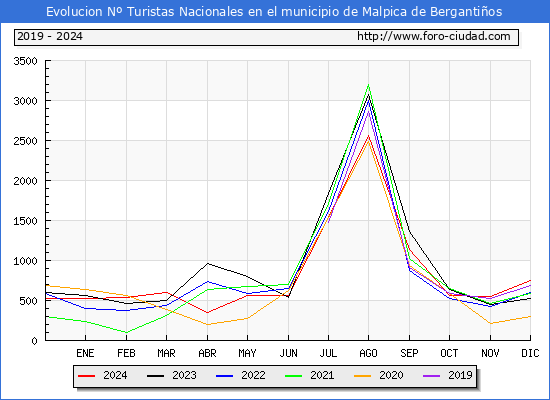Select the 2021 legend label

(322, 375)
